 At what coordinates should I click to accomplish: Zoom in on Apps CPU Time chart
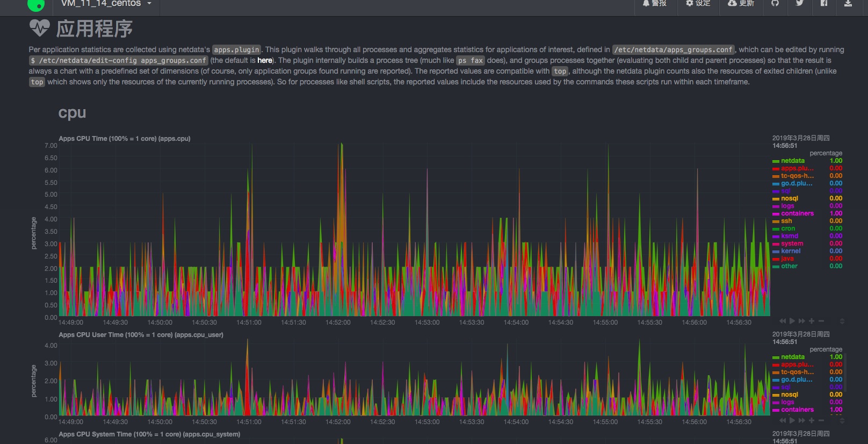tap(811, 321)
